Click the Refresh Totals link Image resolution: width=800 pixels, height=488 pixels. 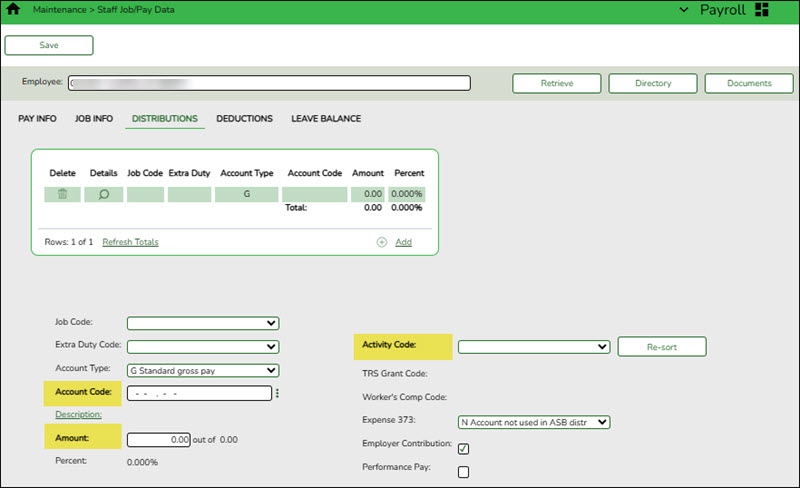tap(130, 242)
